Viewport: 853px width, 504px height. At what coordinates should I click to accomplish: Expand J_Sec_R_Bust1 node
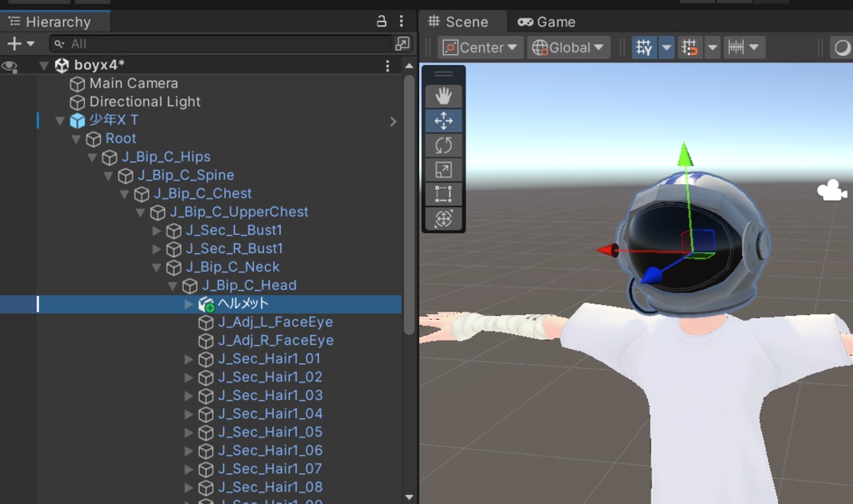point(157,249)
